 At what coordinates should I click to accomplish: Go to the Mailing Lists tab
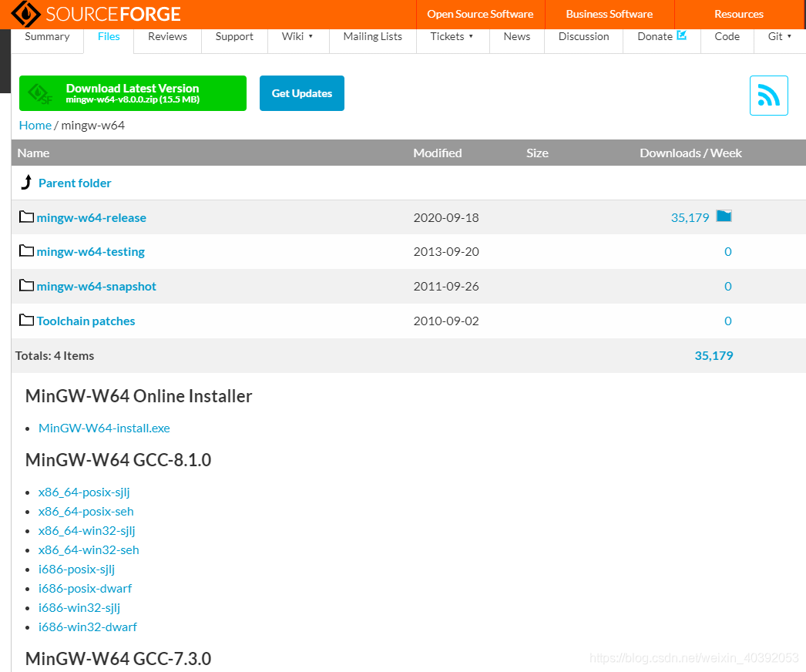pos(373,36)
